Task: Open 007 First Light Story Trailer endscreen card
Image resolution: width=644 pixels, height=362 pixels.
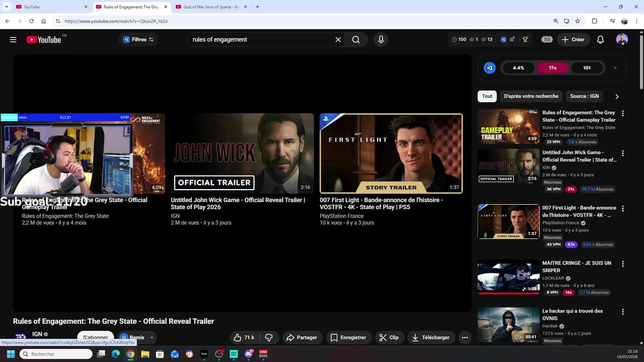Action: [391, 153]
